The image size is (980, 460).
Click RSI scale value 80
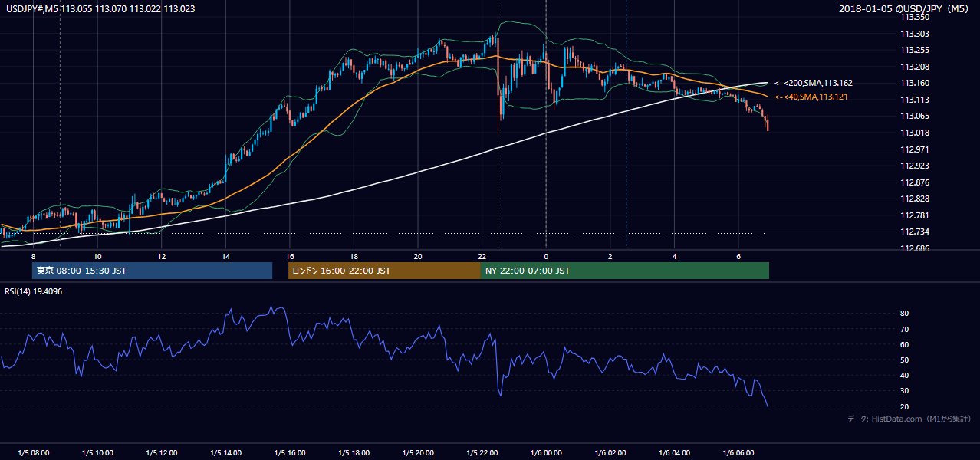[904, 314]
